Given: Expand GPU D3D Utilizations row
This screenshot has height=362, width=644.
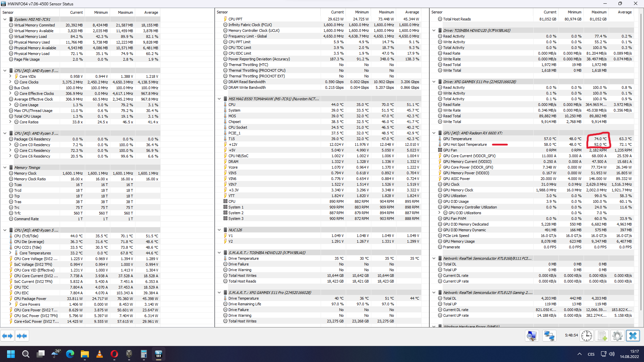Looking at the screenshot, I should (x=439, y=213).
